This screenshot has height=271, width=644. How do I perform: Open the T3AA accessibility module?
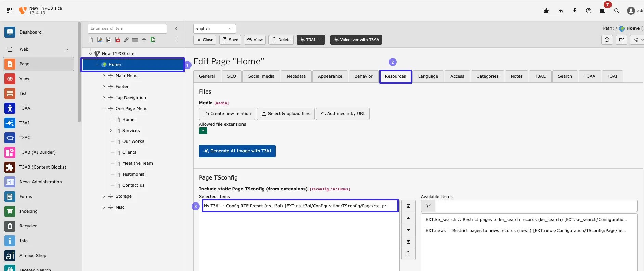39,108
